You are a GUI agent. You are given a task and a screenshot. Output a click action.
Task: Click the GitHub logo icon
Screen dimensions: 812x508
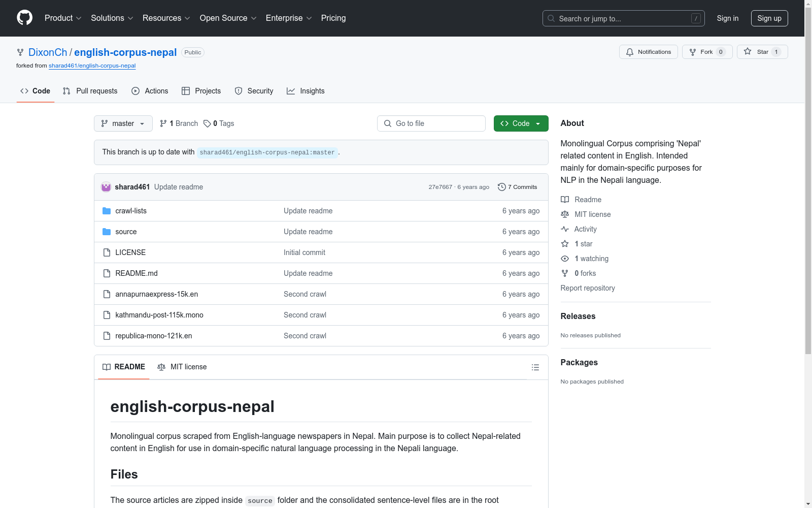[x=24, y=18]
